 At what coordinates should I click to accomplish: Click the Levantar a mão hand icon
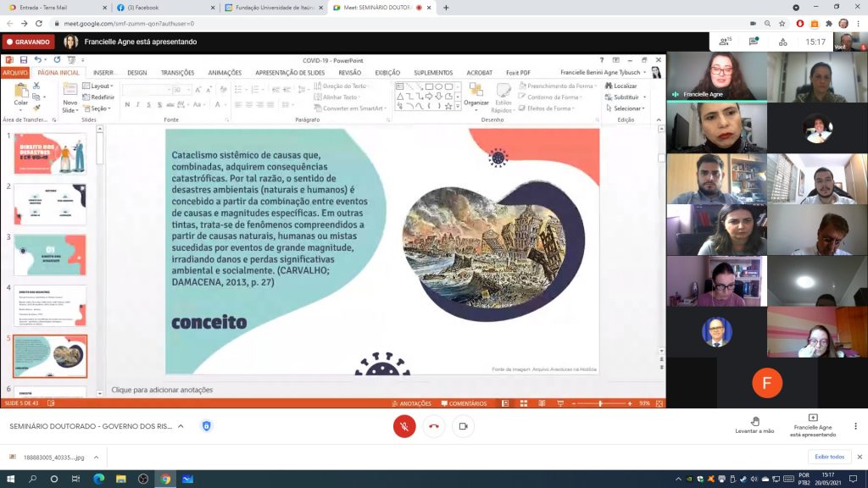754,421
